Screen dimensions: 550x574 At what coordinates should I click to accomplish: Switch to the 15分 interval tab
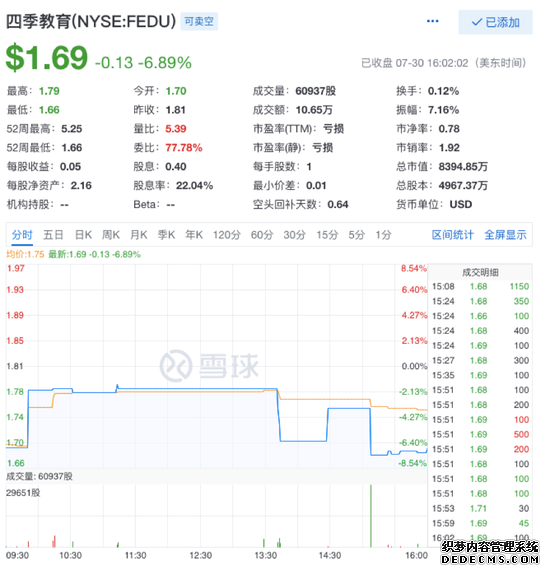pos(327,235)
